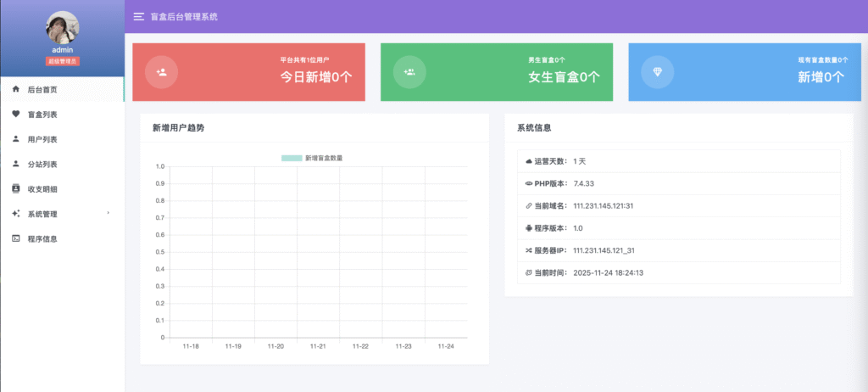This screenshot has height=392, width=868.
Task: Click the 超级管理员 role badge
Action: (63, 62)
